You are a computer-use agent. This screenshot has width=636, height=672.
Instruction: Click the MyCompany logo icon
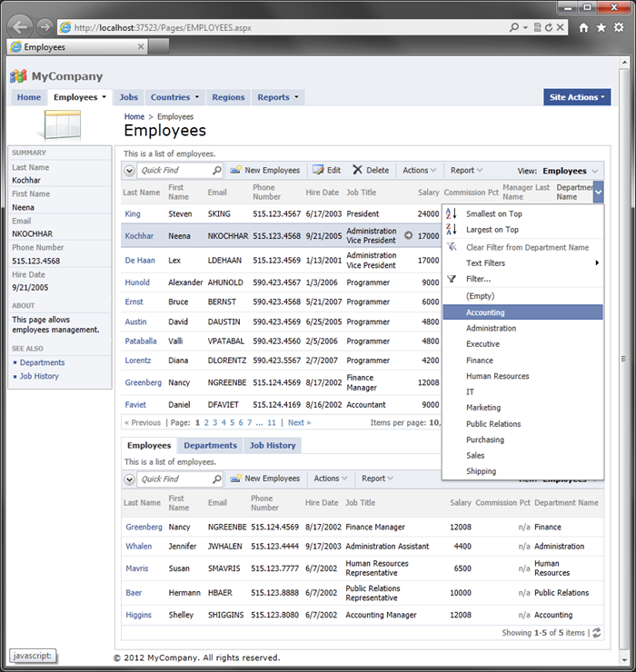point(18,76)
